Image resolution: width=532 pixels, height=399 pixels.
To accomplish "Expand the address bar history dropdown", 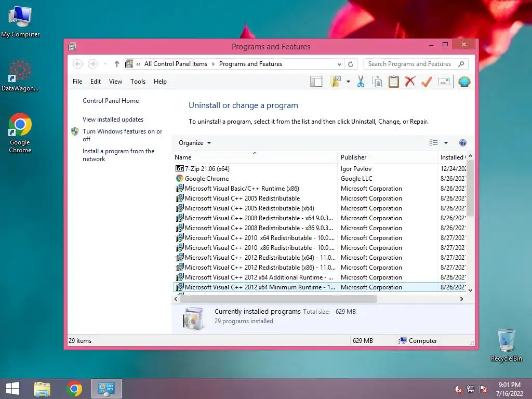I will (339, 64).
